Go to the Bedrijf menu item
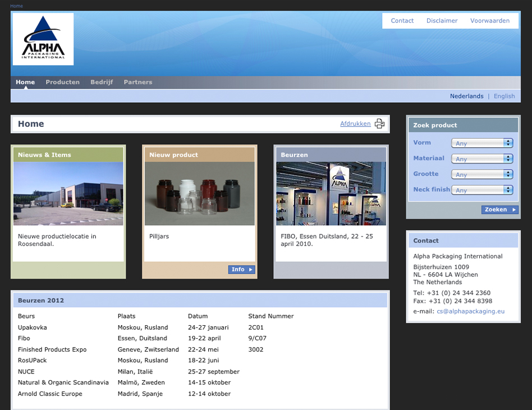This screenshot has width=532, height=410. 102,82
